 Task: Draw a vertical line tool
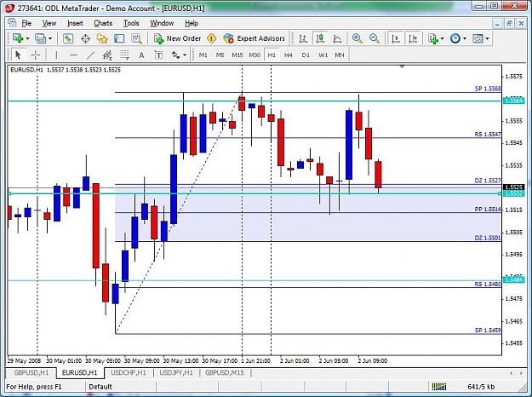click(x=56, y=55)
